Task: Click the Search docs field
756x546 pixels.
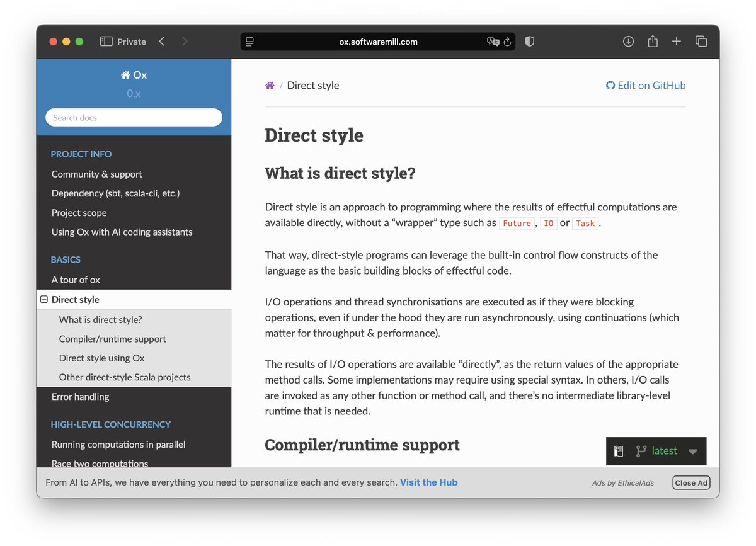Action: point(134,118)
